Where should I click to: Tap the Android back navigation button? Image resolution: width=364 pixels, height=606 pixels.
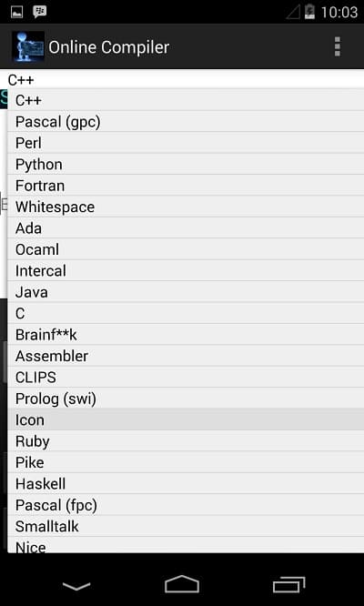(x=76, y=586)
